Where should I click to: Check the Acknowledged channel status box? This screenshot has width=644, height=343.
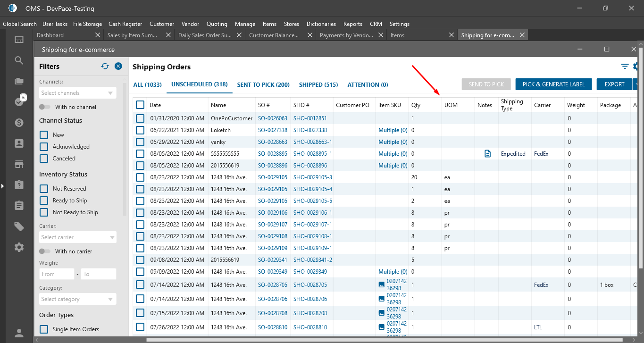[44, 147]
